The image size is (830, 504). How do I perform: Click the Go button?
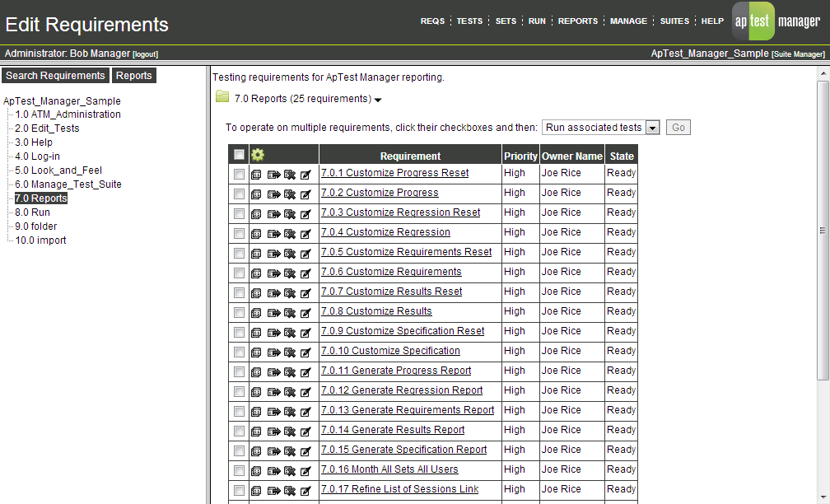pos(678,128)
